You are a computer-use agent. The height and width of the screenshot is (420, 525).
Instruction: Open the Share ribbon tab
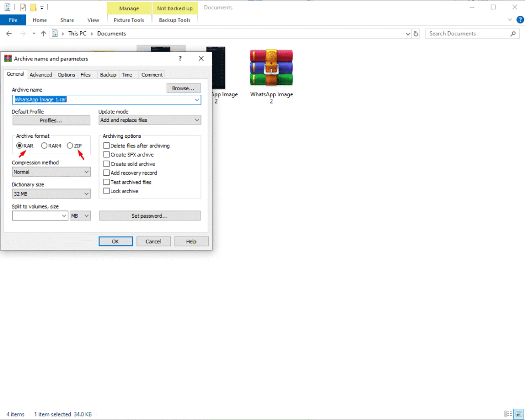point(67,20)
